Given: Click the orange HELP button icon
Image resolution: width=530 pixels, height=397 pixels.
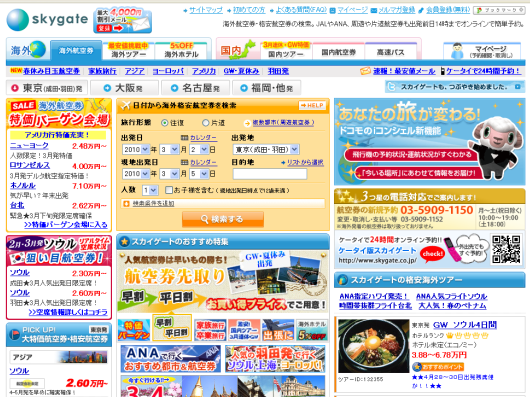Looking at the screenshot, I should point(312,105).
